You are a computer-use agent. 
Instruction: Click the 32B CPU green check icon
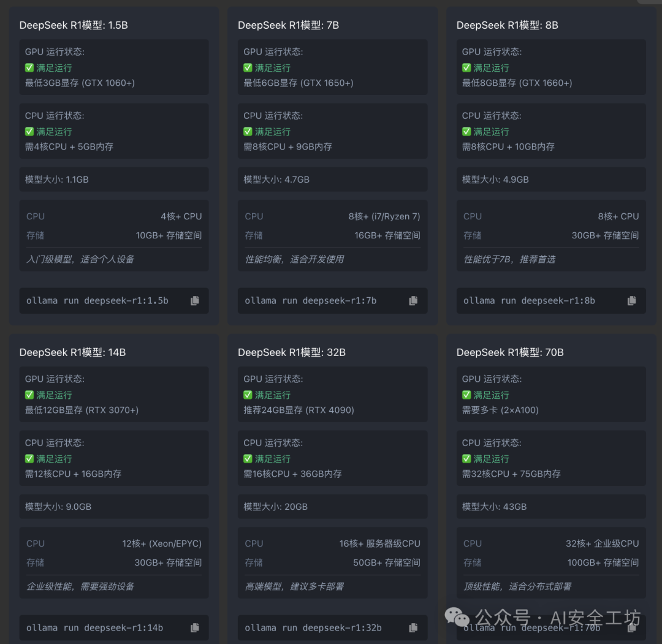pyautogui.click(x=248, y=458)
